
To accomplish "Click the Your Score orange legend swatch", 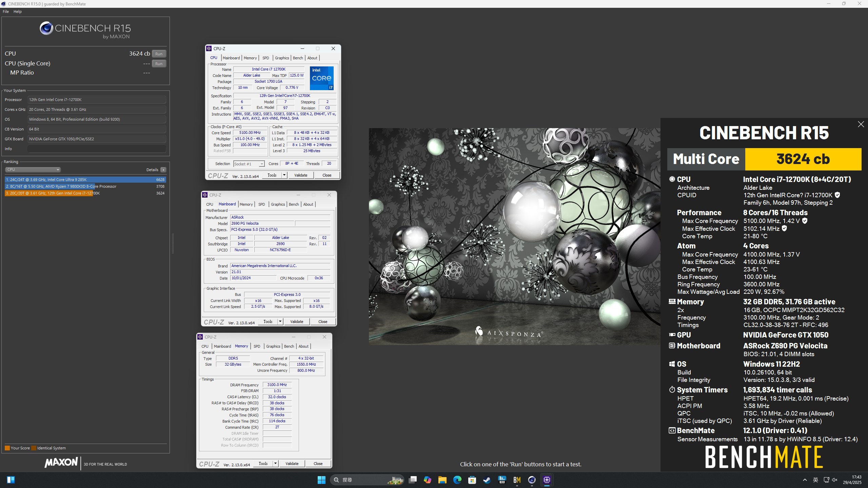I will (7, 448).
